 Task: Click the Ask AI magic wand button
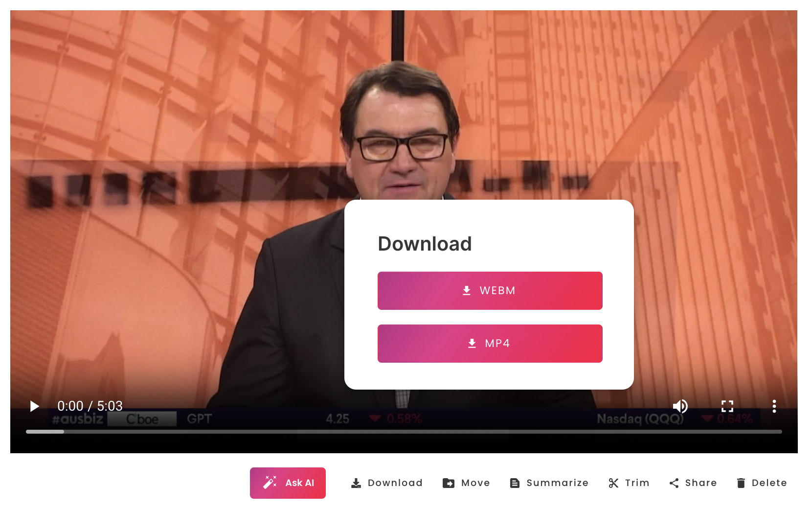(288, 483)
